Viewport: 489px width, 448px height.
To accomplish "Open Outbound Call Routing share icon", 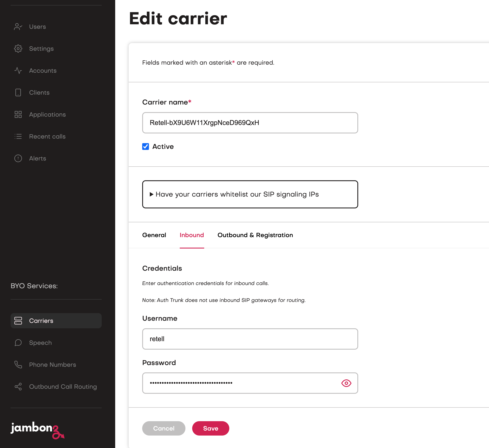I will [x=18, y=387].
